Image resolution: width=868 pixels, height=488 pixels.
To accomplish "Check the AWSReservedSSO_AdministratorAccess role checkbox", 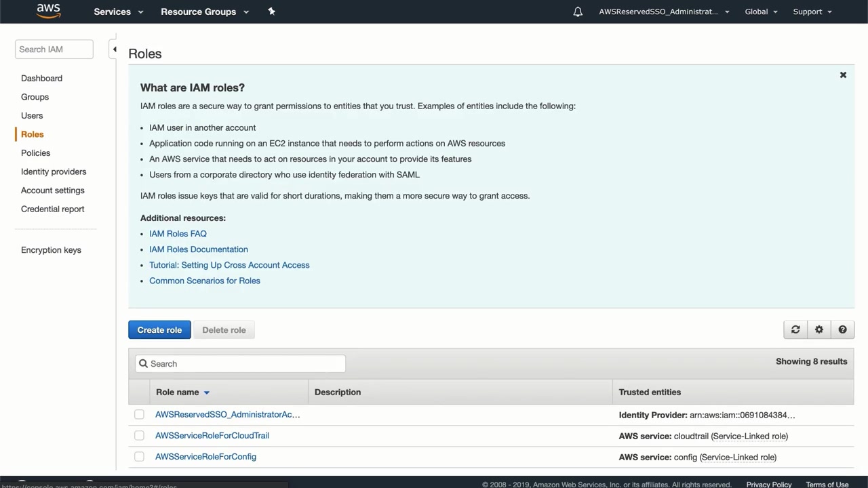I will (x=139, y=414).
